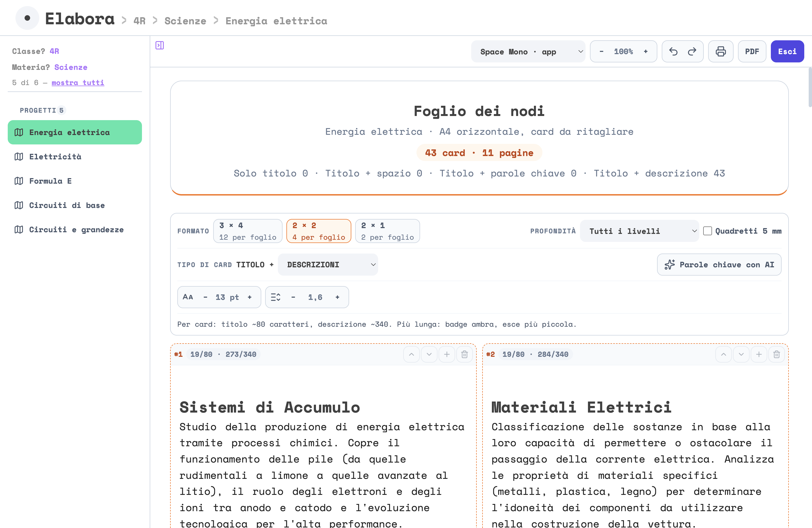Select 2 × 1 format option
Viewport: 812px width, 528px height.
click(x=387, y=231)
